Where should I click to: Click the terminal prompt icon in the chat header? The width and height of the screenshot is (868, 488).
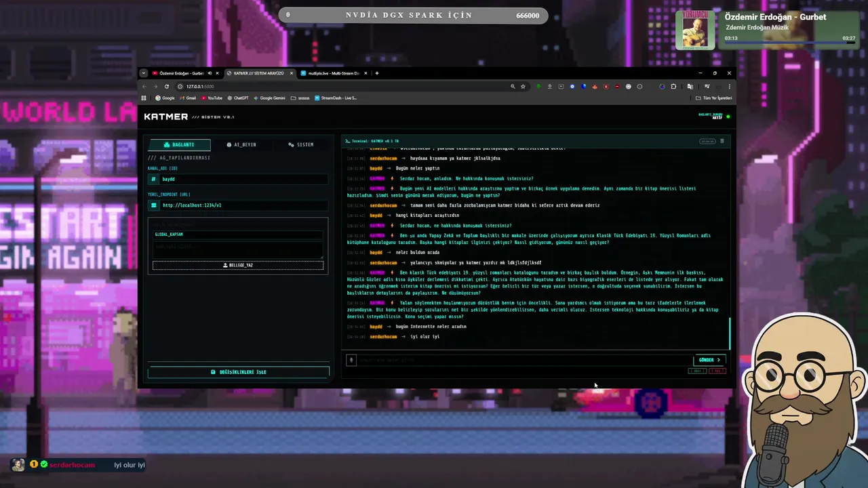(348, 141)
